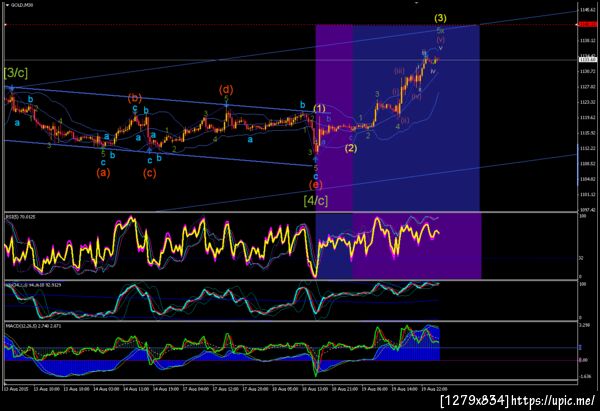
Task: Click the white (2) wave label
Action: (x=351, y=148)
